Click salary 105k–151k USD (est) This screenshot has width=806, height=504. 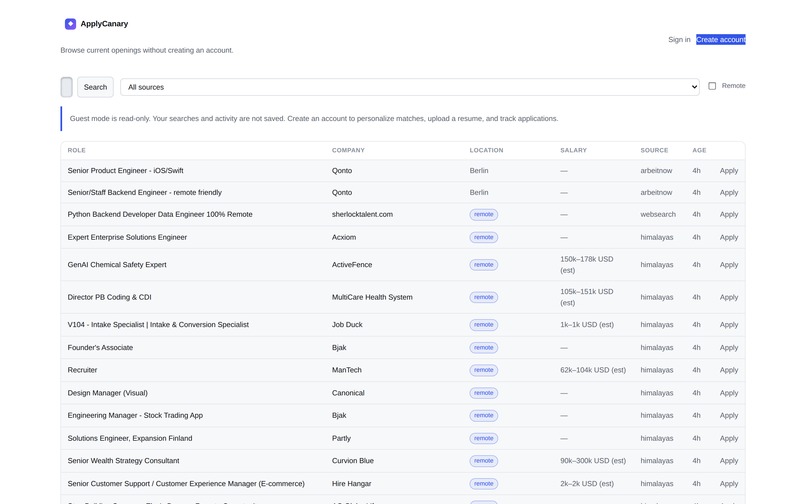[587, 297]
